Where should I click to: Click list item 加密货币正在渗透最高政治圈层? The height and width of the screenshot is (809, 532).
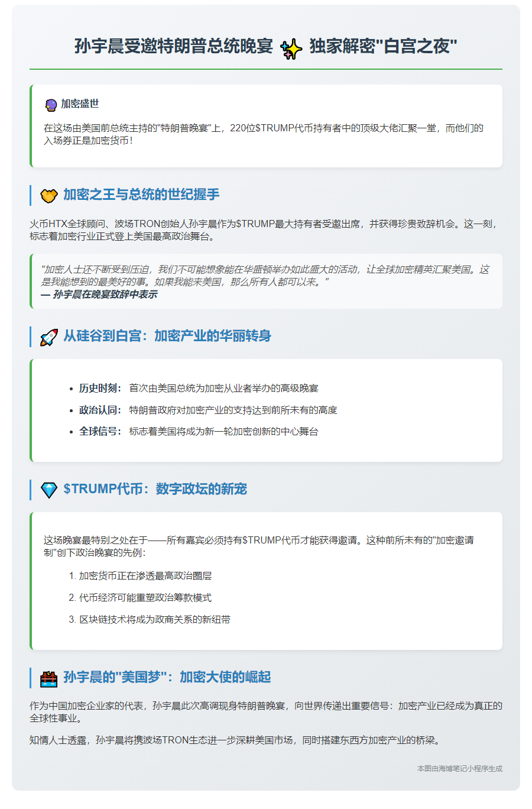coord(145,576)
